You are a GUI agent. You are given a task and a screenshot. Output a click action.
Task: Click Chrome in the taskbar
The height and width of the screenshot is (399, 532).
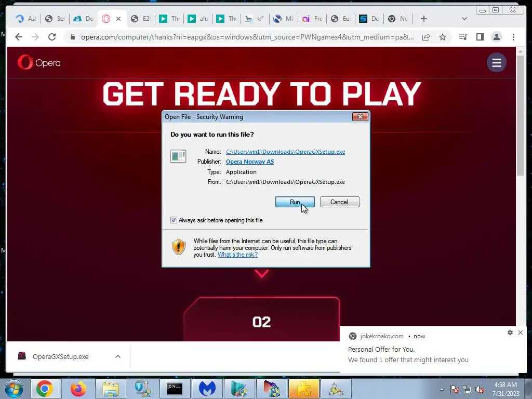[45, 389]
